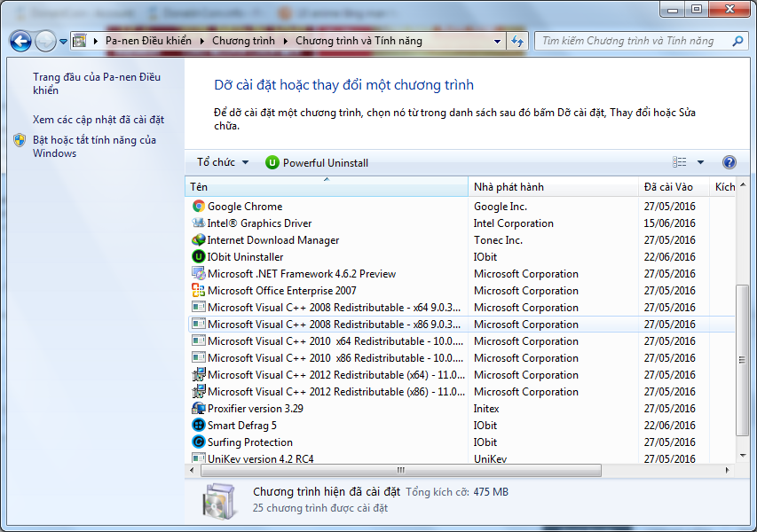
Task: Click the Control Panel icon in address bar
Action: pos(80,41)
